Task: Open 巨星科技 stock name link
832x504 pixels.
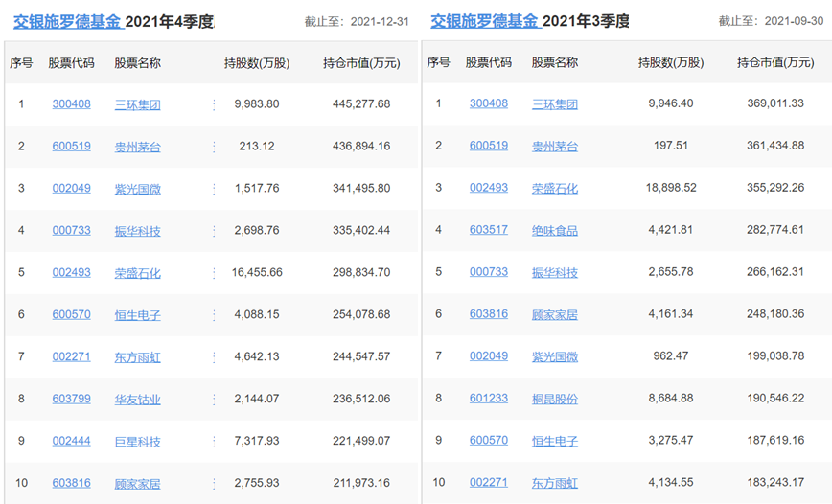Action: point(137,442)
